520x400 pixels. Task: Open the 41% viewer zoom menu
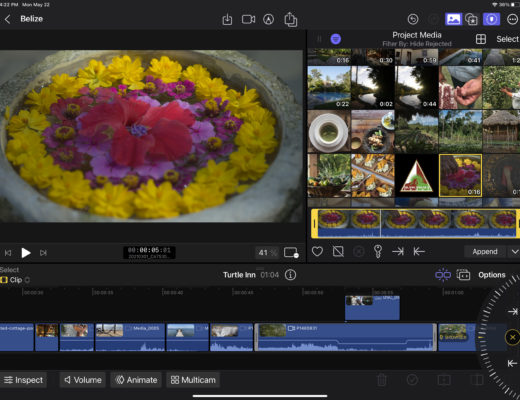pyautogui.click(x=267, y=253)
